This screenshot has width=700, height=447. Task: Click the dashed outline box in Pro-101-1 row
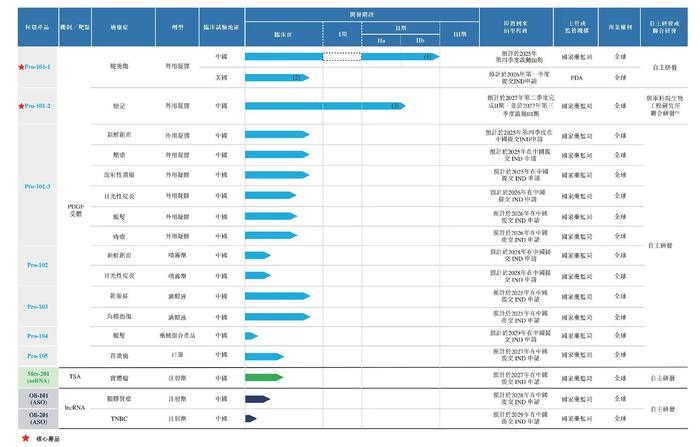click(343, 57)
